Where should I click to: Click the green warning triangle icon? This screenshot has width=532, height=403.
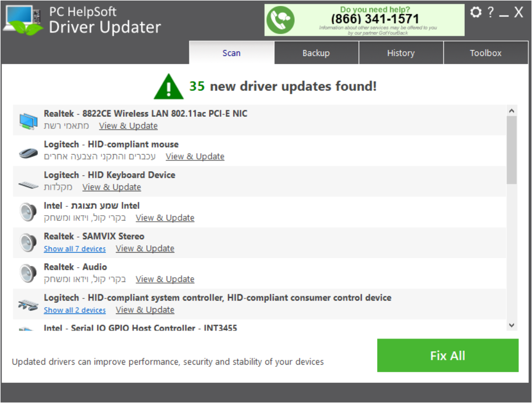[x=169, y=86]
